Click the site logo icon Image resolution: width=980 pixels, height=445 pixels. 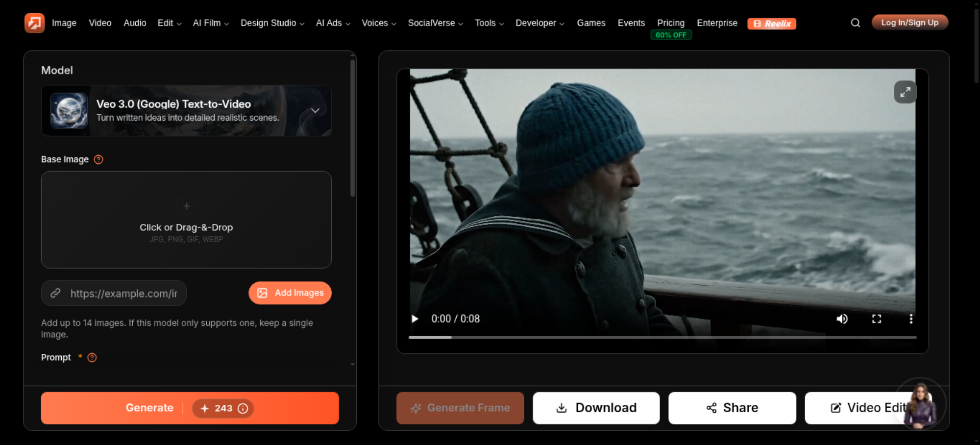[34, 23]
